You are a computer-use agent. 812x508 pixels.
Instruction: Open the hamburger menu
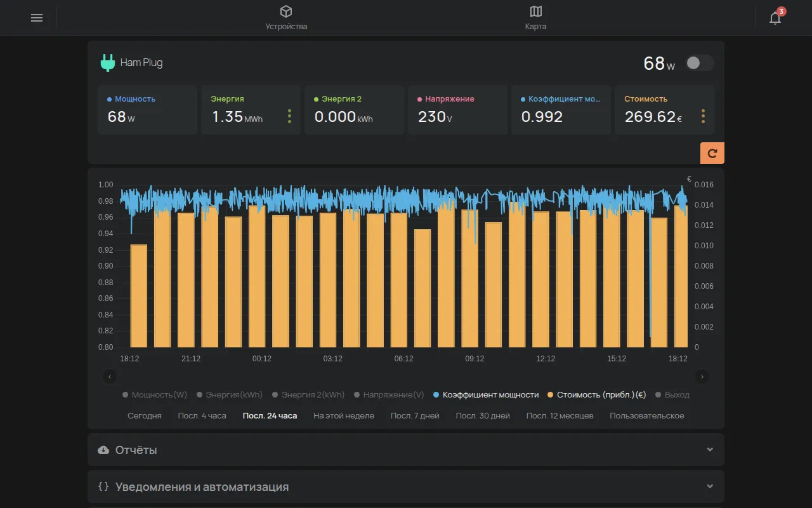(37, 18)
